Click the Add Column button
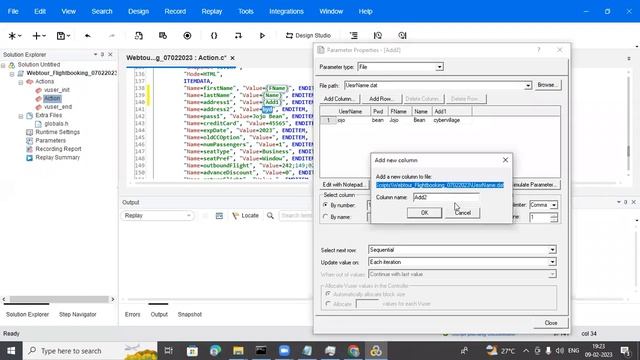Viewport: 640px width, 360px height. click(x=339, y=99)
